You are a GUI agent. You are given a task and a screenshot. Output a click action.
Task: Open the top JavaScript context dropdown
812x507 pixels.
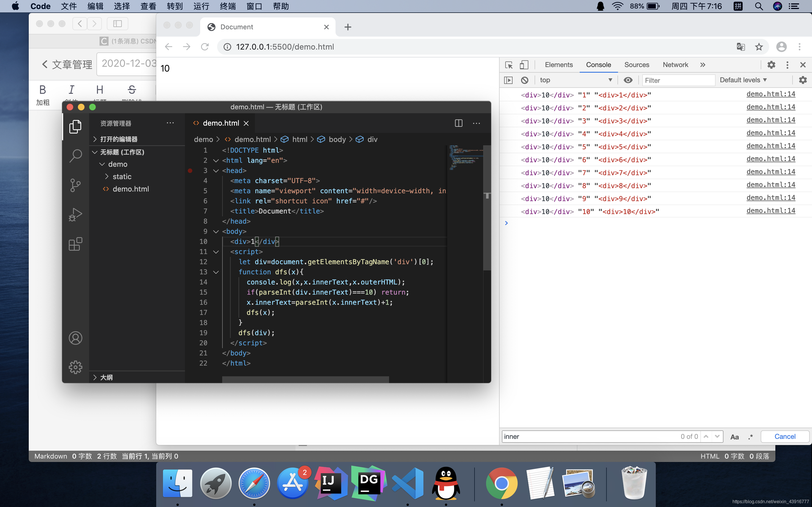pos(576,80)
